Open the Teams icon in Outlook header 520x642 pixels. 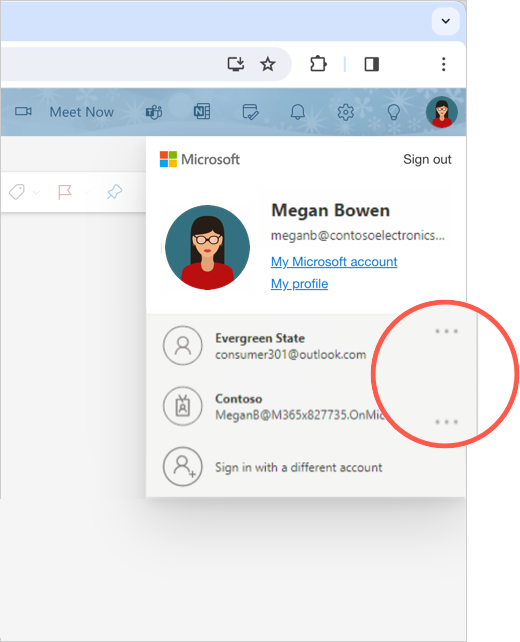(154, 112)
